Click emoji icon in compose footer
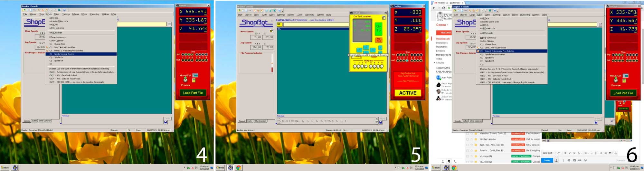 coord(585,160)
